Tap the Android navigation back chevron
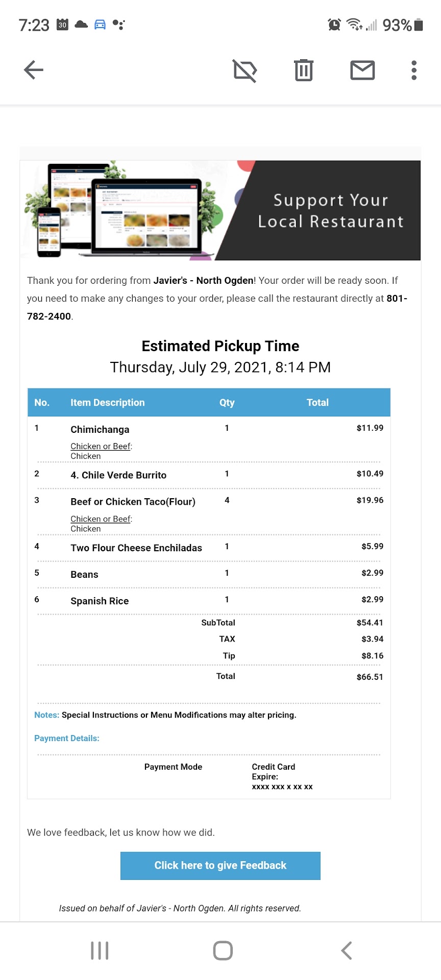This screenshot has width=441, height=980. pos(347,950)
